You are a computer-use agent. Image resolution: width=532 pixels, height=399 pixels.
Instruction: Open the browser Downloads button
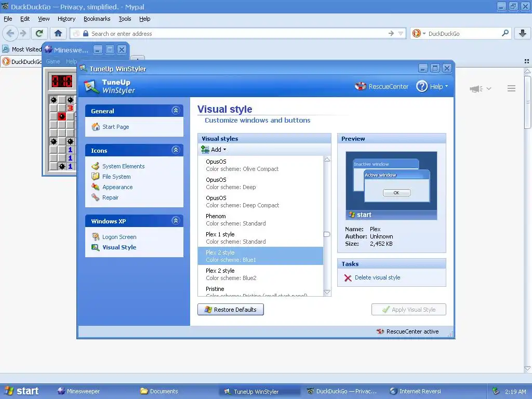click(x=523, y=33)
